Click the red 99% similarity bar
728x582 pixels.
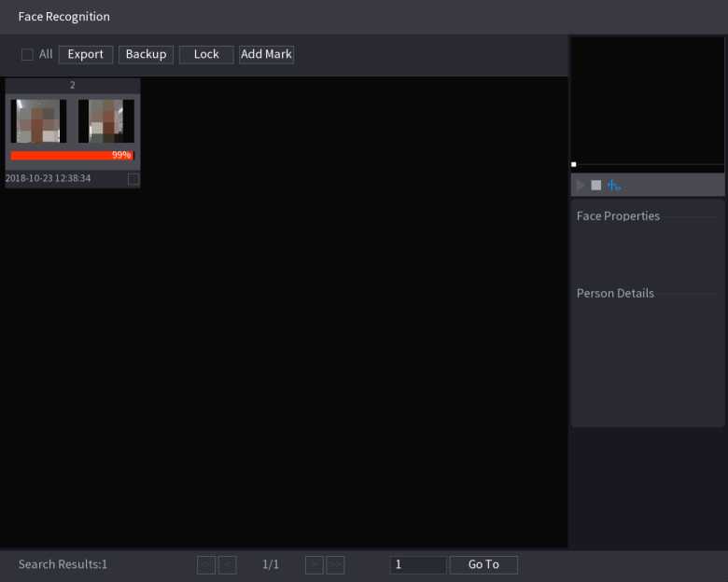[72, 155]
